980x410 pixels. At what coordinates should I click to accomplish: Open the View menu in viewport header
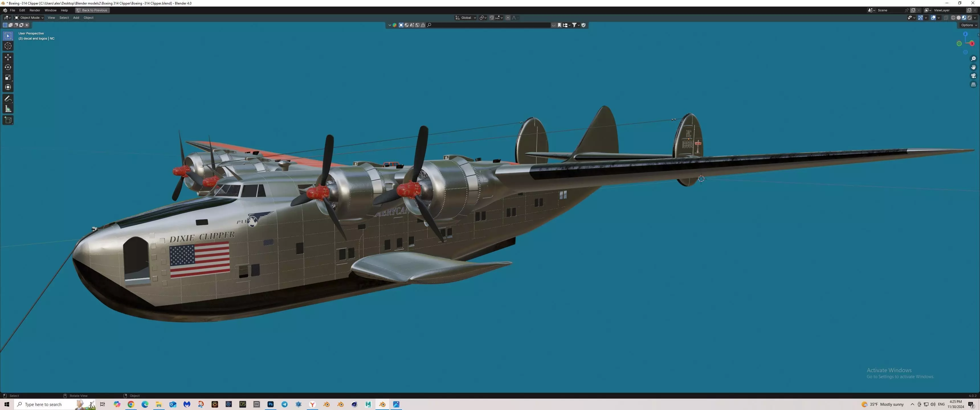(51, 17)
